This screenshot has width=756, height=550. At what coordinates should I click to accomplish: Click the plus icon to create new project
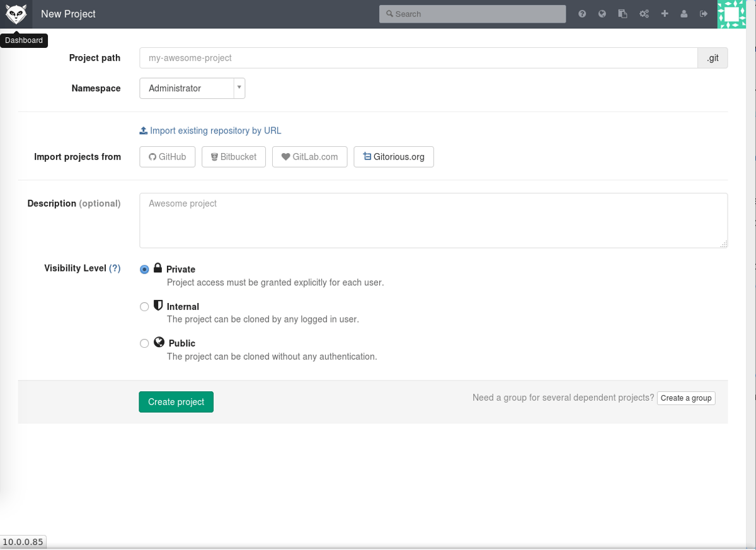[x=664, y=13]
